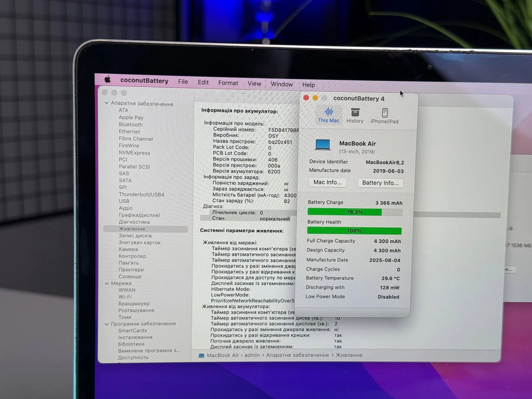
Task: Select Ethernet in the sidebar
Action: (129, 132)
